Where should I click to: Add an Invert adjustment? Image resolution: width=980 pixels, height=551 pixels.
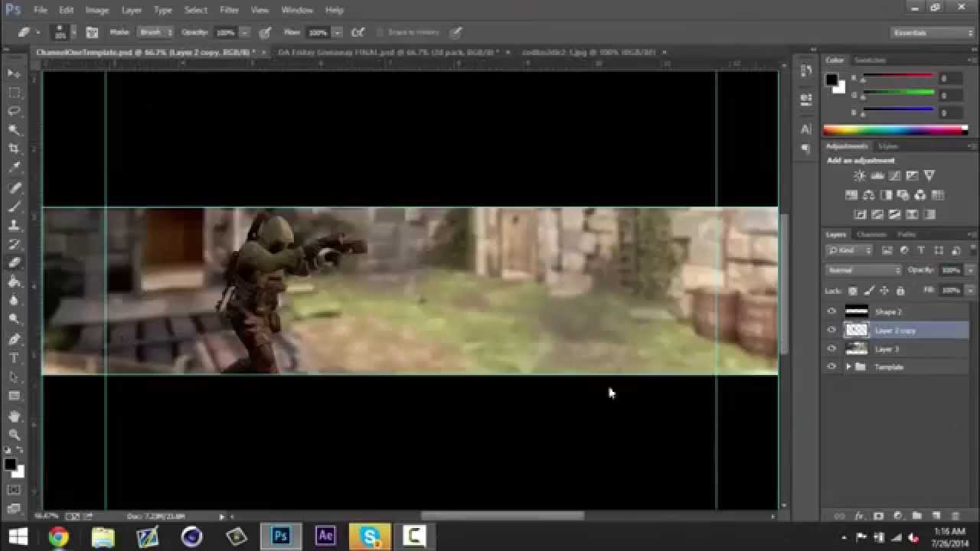pos(860,215)
